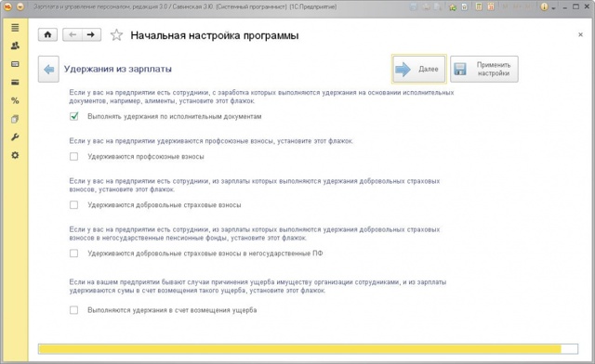Open the percent Taxes and contributions section
Screen dimensions: 595x364
point(15,100)
